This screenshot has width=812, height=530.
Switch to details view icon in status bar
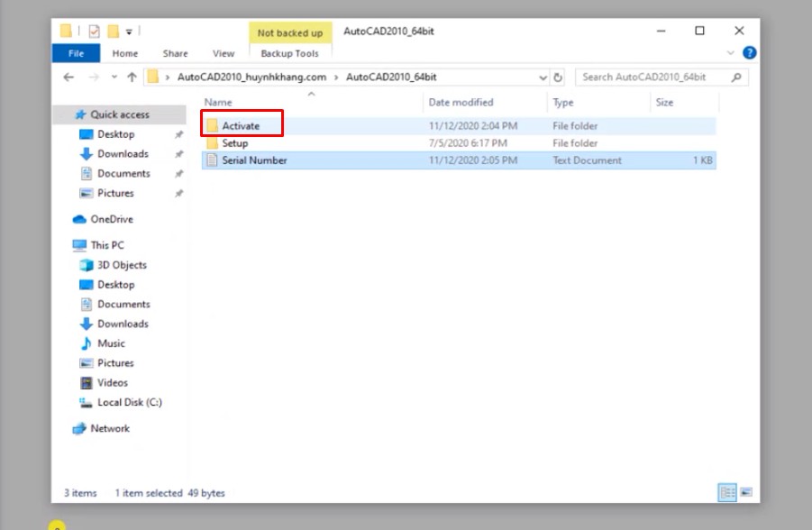(x=727, y=492)
